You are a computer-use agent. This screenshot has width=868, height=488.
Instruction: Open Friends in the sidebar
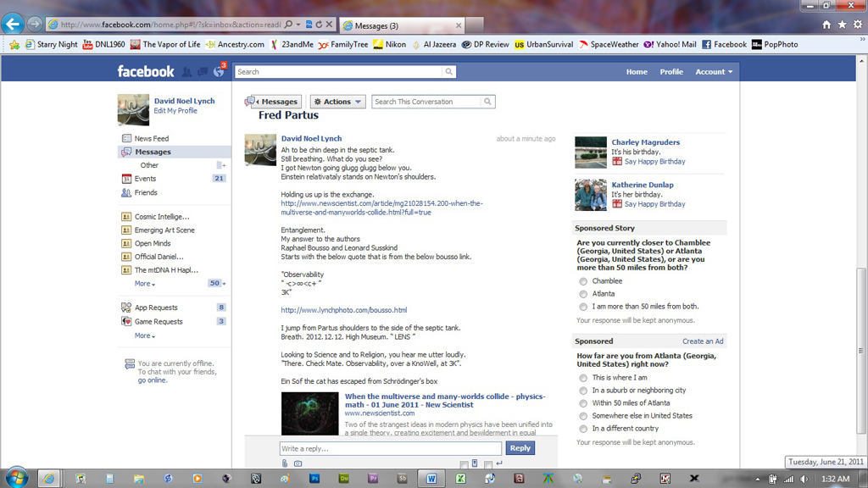[146, 192]
